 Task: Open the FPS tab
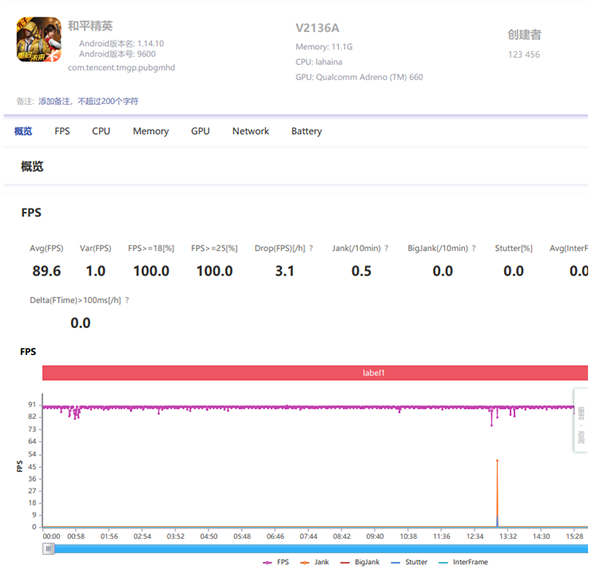62,131
